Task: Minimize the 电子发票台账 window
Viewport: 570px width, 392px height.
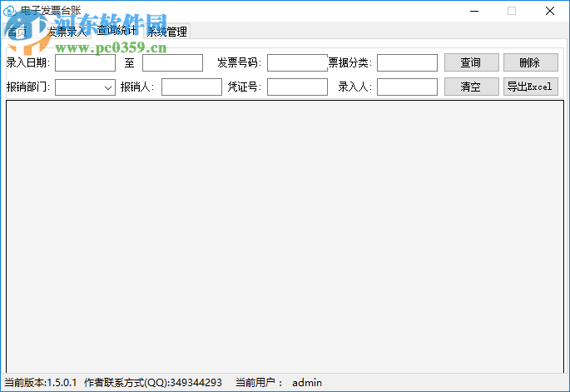Action: [x=474, y=11]
